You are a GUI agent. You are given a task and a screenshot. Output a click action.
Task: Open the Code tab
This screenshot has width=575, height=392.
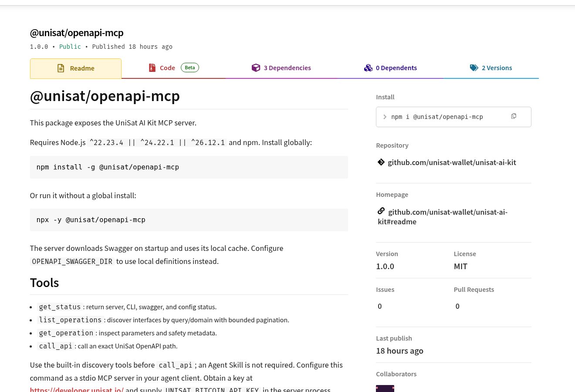coord(173,68)
